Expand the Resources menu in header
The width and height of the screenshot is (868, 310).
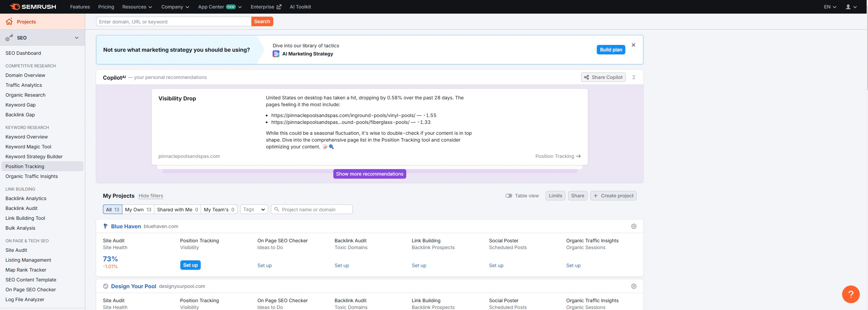pos(137,7)
